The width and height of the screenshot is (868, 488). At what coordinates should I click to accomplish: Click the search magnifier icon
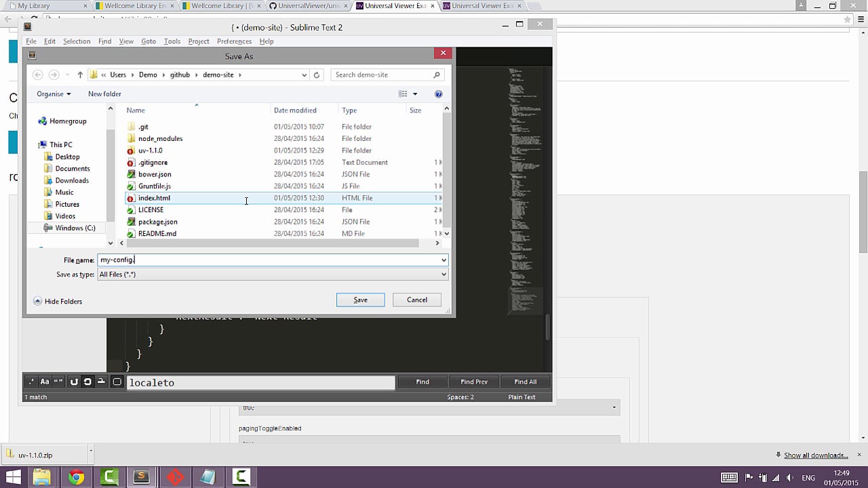tap(437, 75)
